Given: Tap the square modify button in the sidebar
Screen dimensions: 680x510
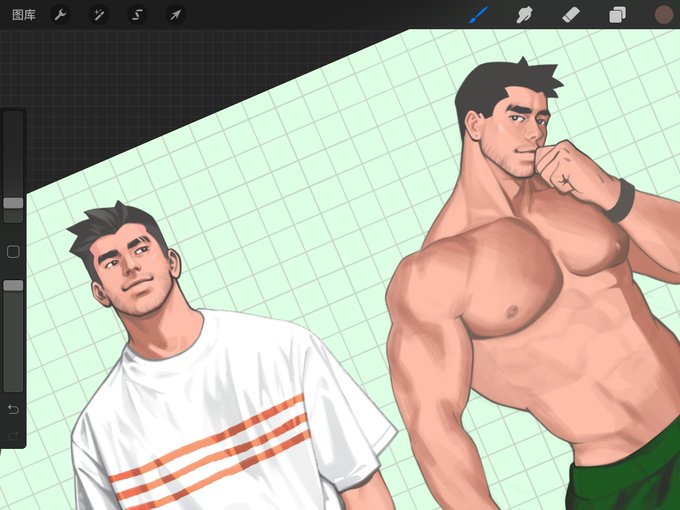Looking at the screenshot, I should coord(13,252).
